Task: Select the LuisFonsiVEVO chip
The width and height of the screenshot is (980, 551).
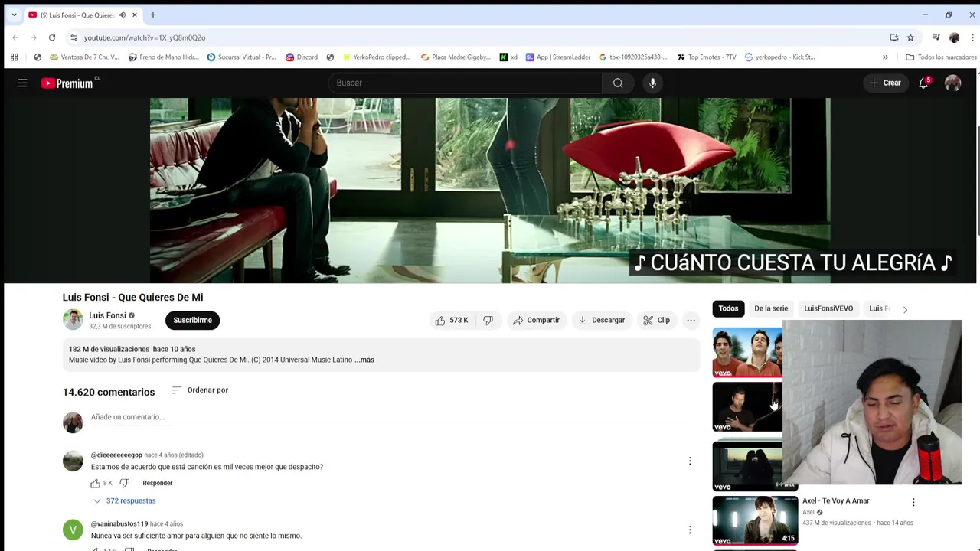Action: pos(828,308)
